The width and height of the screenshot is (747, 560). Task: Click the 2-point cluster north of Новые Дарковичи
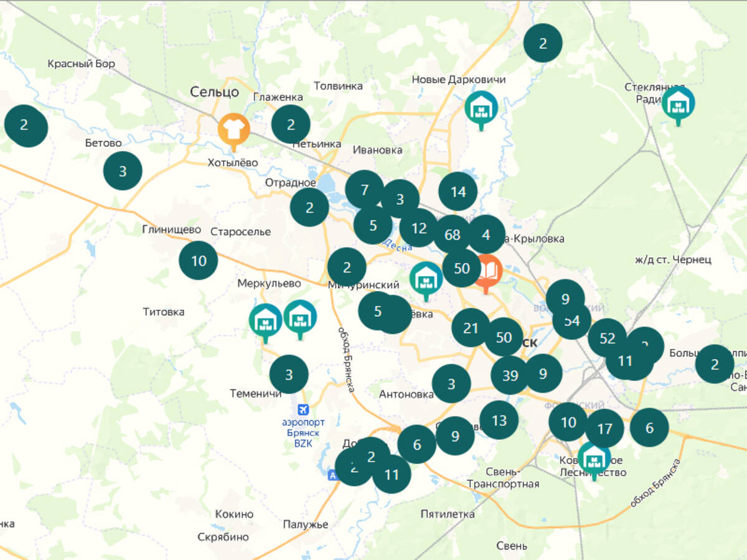click(x=543, y=43)
